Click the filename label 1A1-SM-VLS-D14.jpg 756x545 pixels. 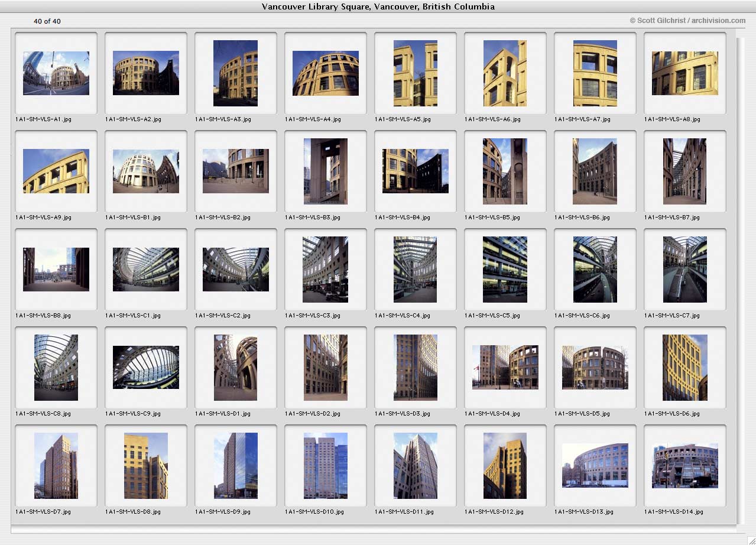click(x=674, y=512)
